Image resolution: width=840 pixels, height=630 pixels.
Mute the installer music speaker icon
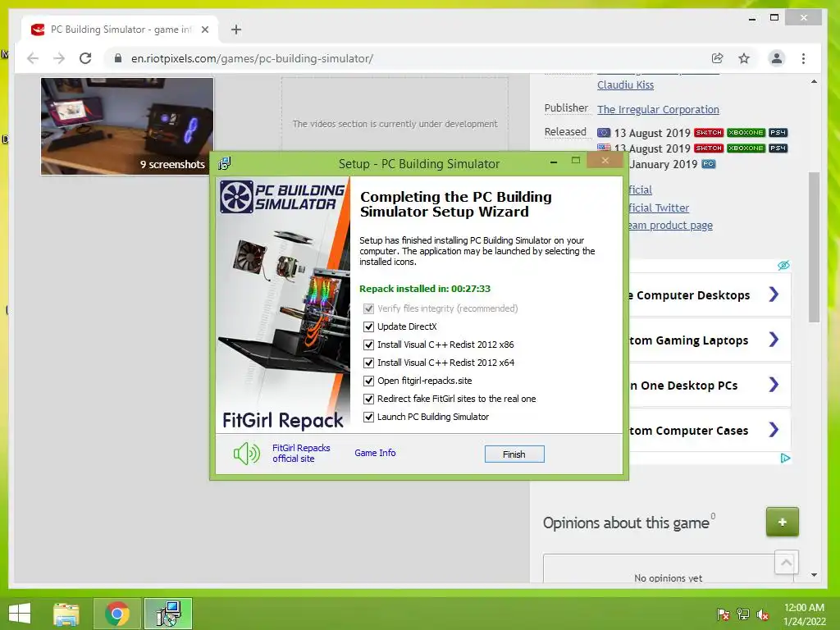pos(246,454)
